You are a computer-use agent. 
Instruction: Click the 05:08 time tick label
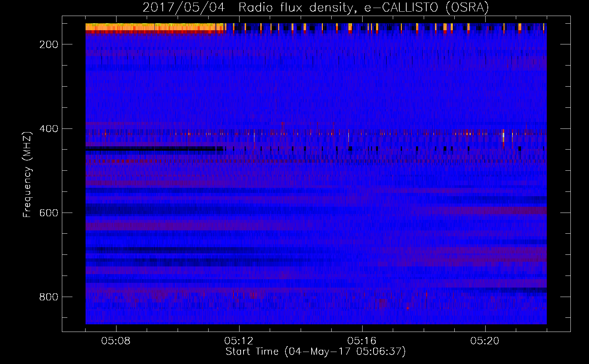tap(116, 341)
